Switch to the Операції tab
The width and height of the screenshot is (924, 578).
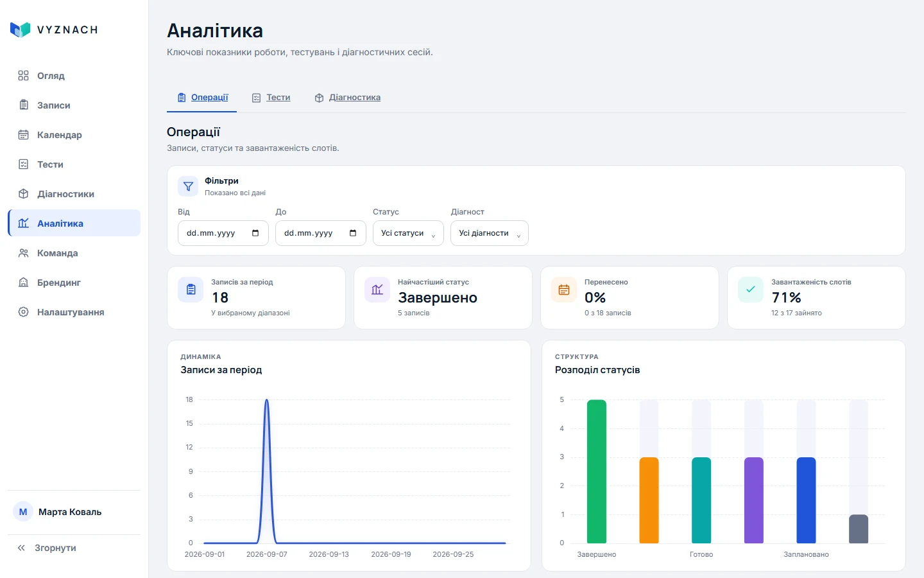click(202, 98)
